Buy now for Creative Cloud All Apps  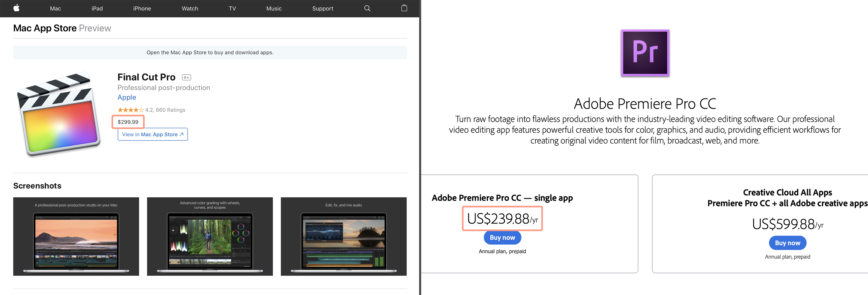coord(787,243)
